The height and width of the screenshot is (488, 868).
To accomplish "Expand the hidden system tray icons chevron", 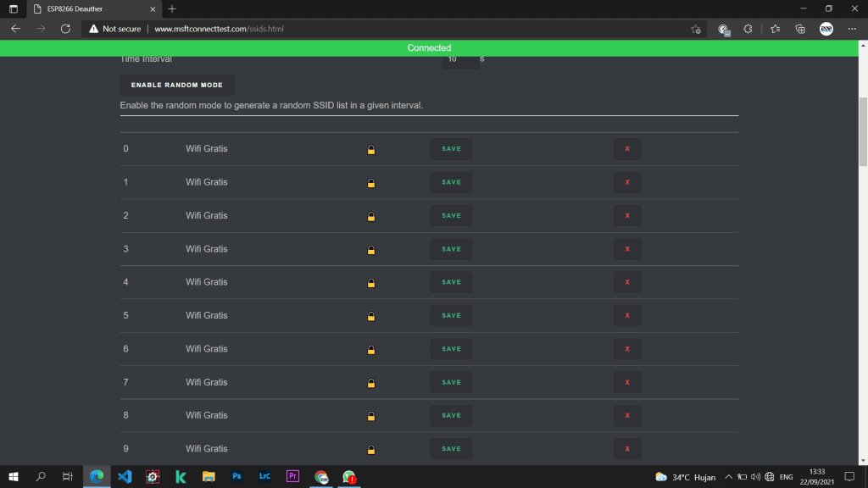I will (727, 477).
